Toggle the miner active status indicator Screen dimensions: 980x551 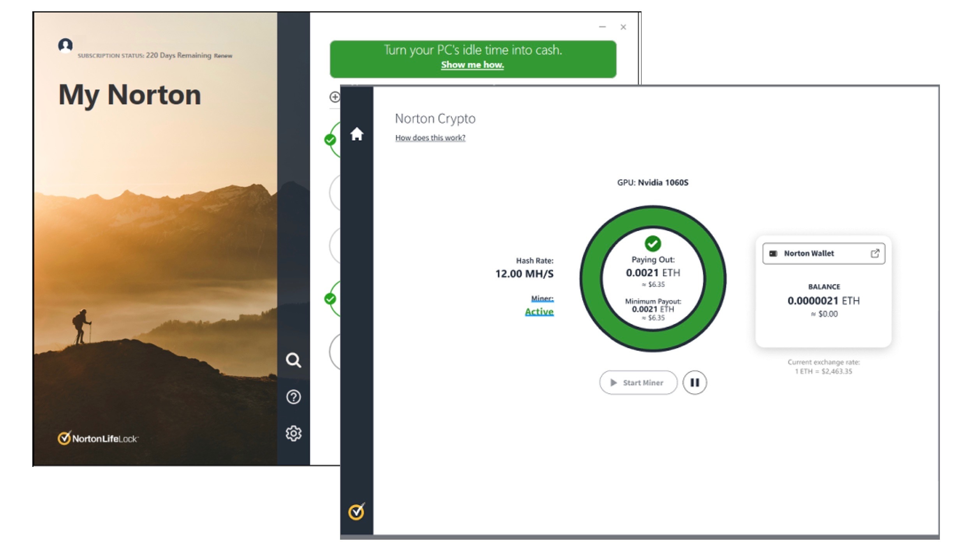(x=538, y=311)
